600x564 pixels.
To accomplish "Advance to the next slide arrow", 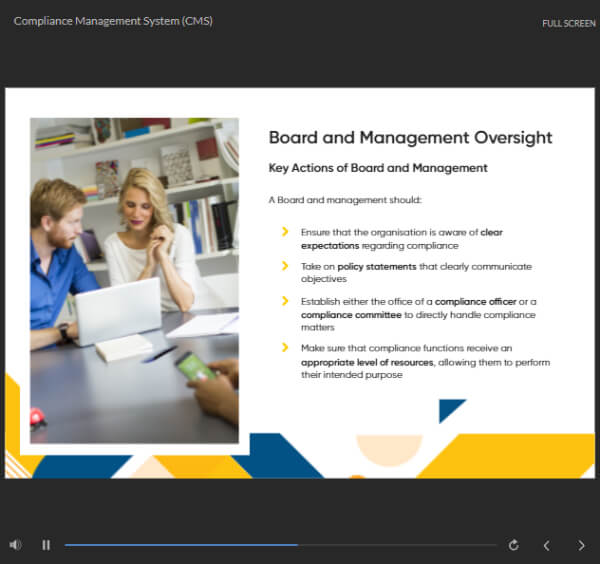I will [581, 545].
